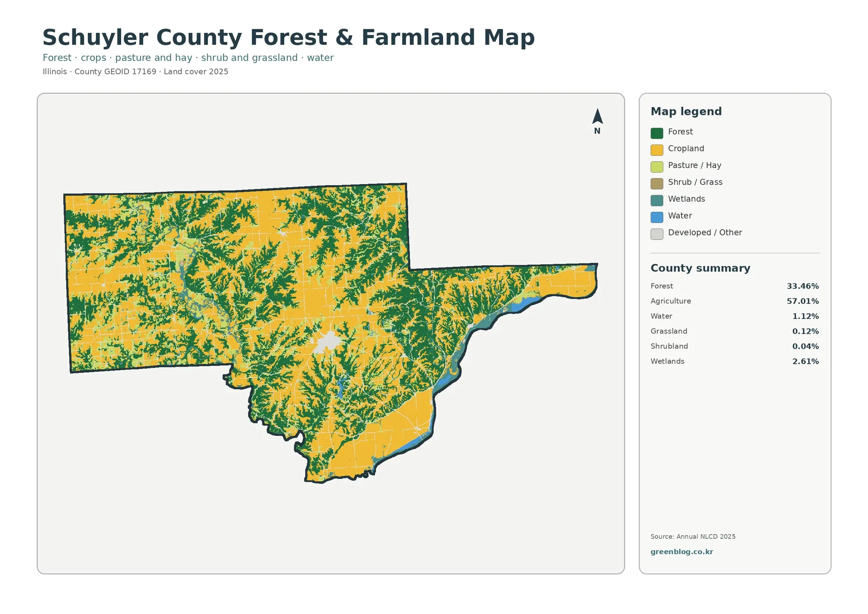Click the 'Developed / Other' legend label

(705, 232)
